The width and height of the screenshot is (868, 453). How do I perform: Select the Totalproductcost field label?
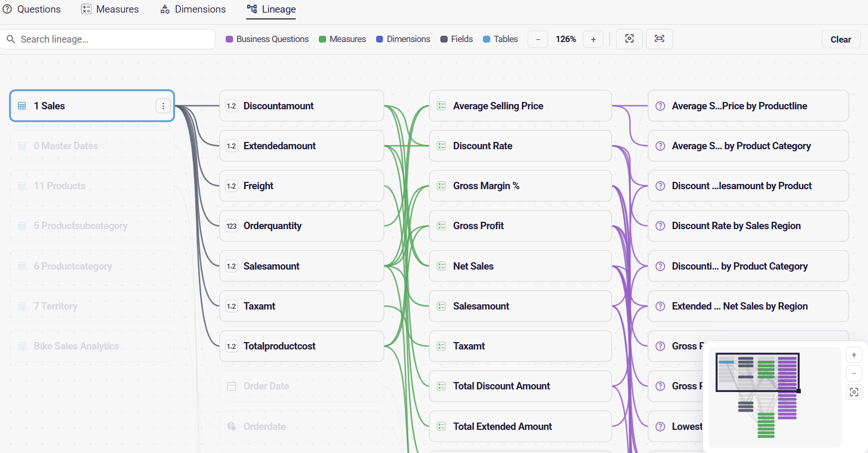[x=279, y=346]
